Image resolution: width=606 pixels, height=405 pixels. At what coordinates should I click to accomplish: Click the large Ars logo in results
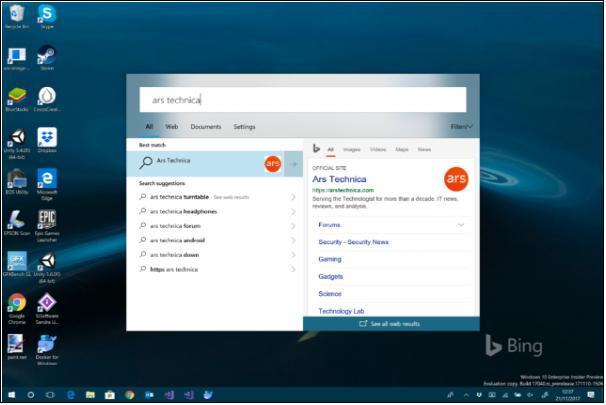pos(456,179)
